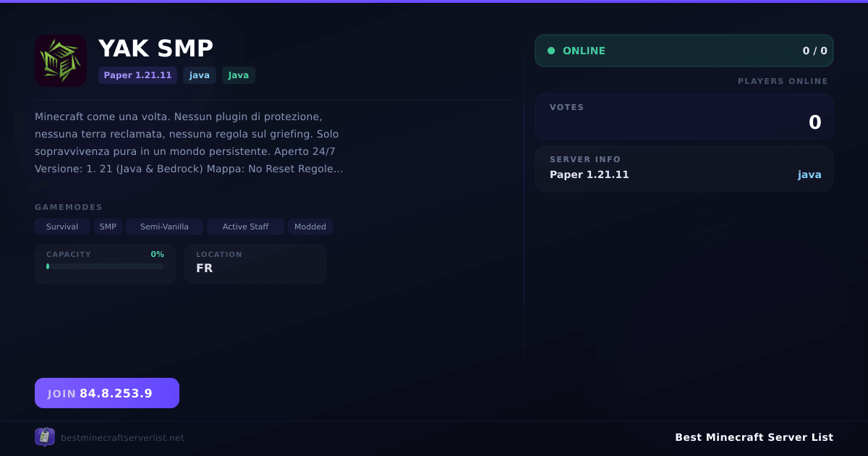Click the java value in the Server Info card
The width and height of the screenshot is (868, 456).
809,174
